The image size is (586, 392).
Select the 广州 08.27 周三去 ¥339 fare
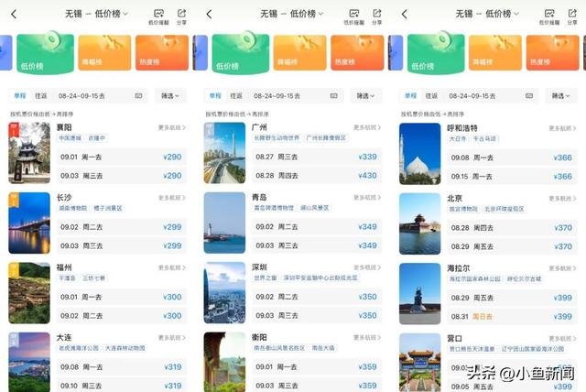(x=317, y=157)
